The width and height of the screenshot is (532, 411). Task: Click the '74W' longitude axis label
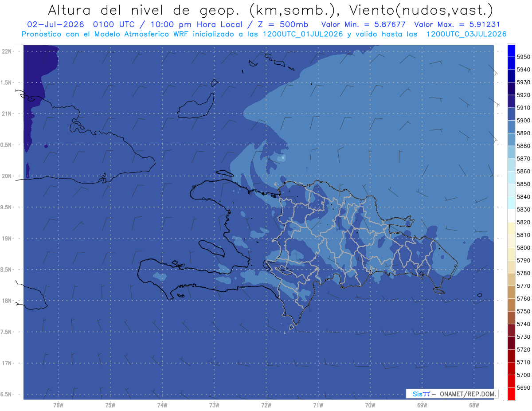tap(162, 405)
